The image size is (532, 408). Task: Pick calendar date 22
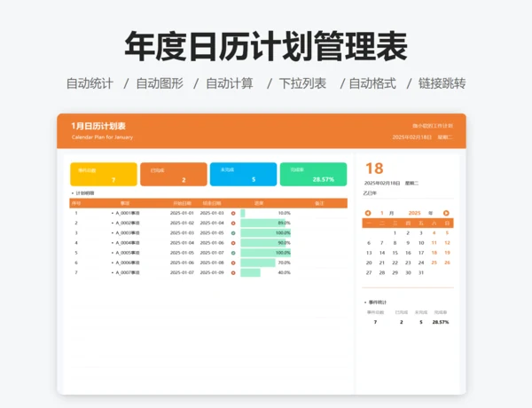pyautogui.click(x=395, y=263)
